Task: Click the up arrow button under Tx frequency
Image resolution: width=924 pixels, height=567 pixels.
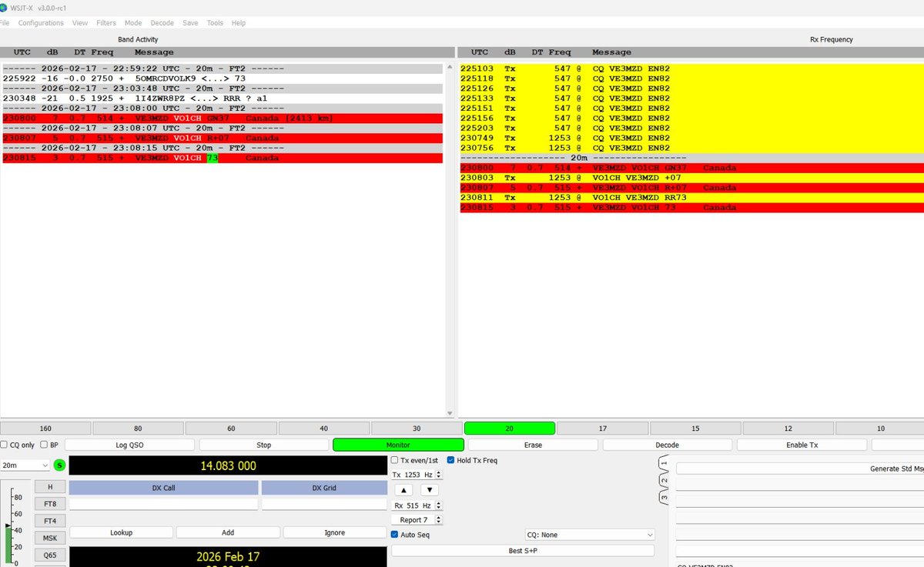Action: (x=404, y=490)
